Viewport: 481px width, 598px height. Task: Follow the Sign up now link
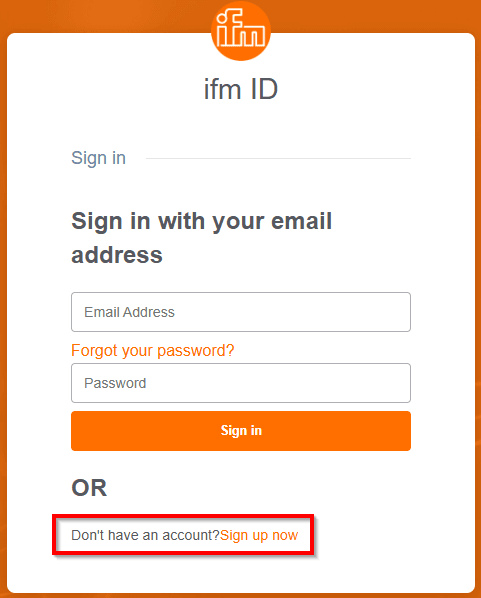point(259,535)
